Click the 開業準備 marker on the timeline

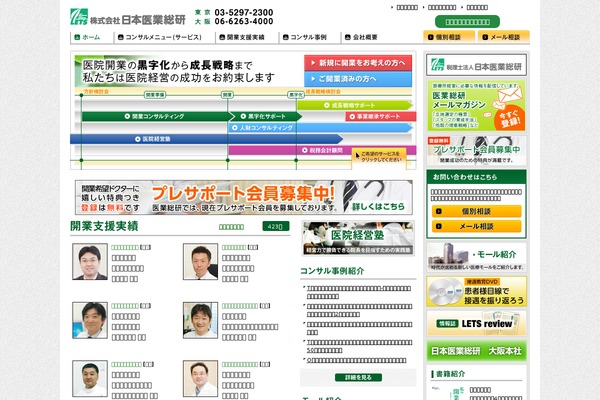pyautogui.click(x=155, y=95)
